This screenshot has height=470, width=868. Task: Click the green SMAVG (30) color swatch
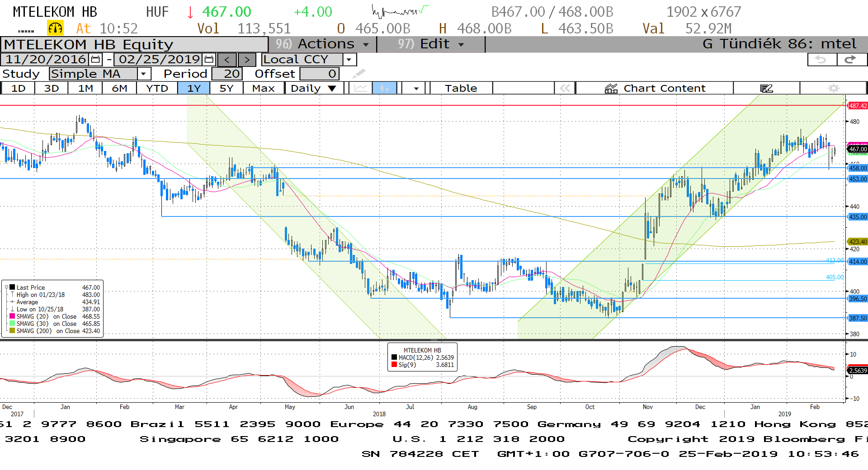[x=12, y=324]
